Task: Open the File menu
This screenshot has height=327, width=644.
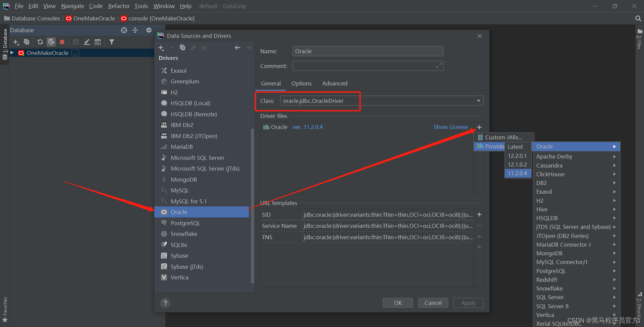Action: (19, 6)
